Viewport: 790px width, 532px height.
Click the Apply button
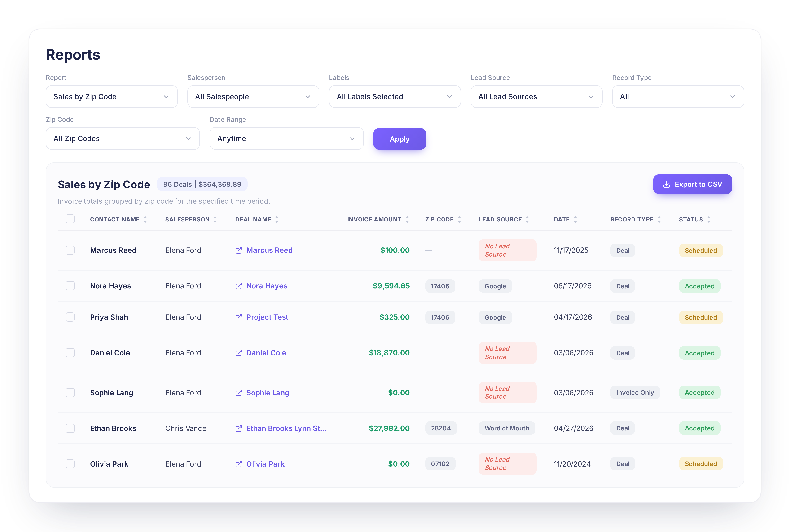(x=400, y=139)
